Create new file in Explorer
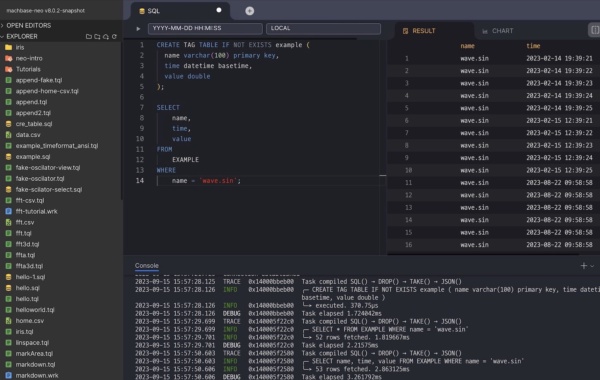Screen dimensions: 600x380 click(x=89, y=37)
